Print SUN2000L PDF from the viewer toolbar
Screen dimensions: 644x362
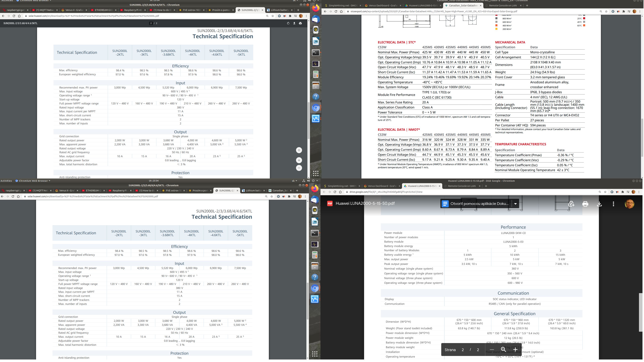[x=300, y=23]
